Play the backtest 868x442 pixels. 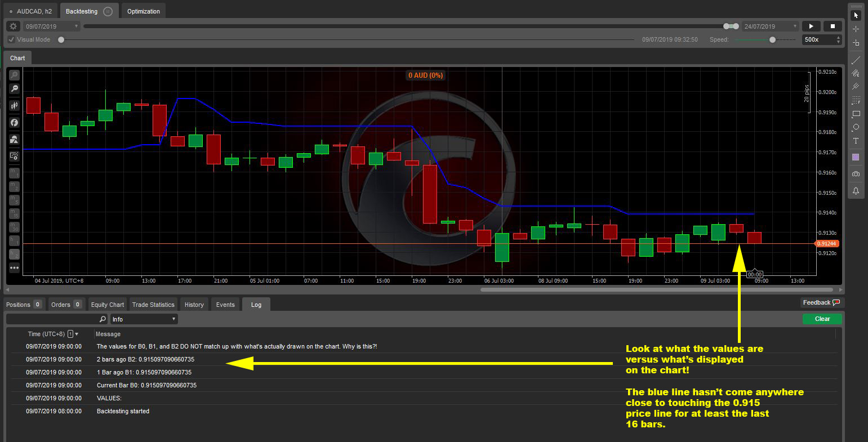811,26
